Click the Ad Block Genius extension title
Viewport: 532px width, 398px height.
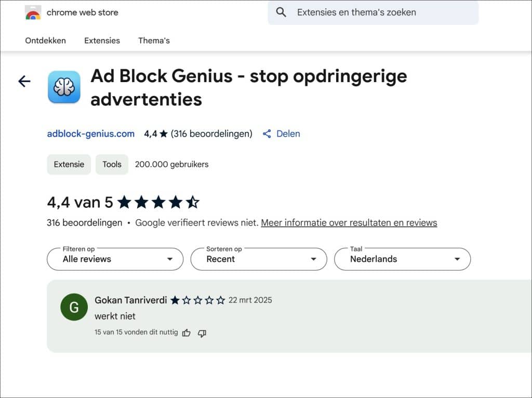(249, 87)
